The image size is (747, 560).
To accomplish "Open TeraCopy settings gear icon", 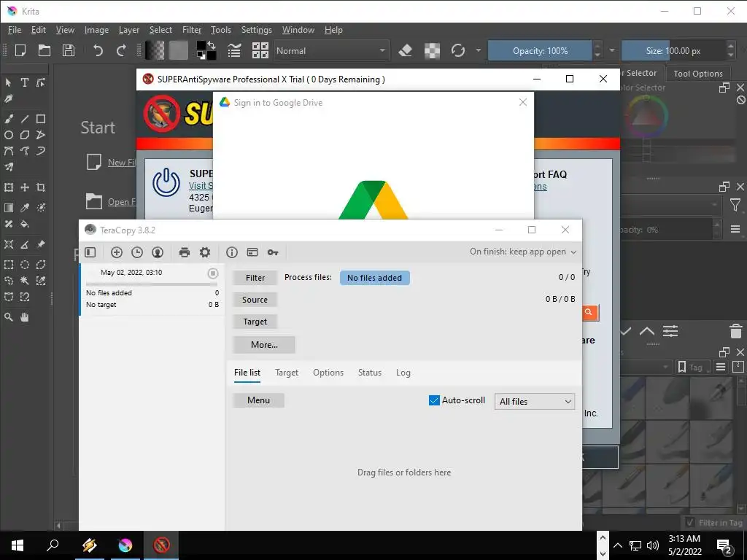I will pyautogui.click(x=205, y=252).
